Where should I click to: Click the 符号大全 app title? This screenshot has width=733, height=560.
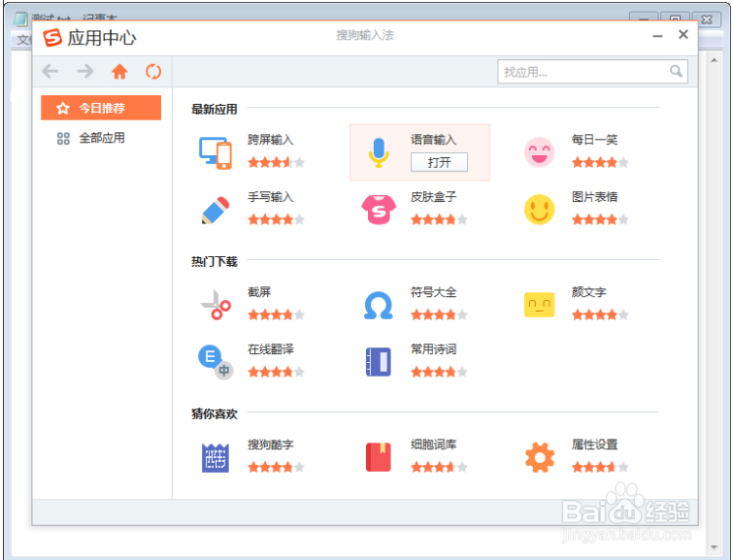click(433, 292)
